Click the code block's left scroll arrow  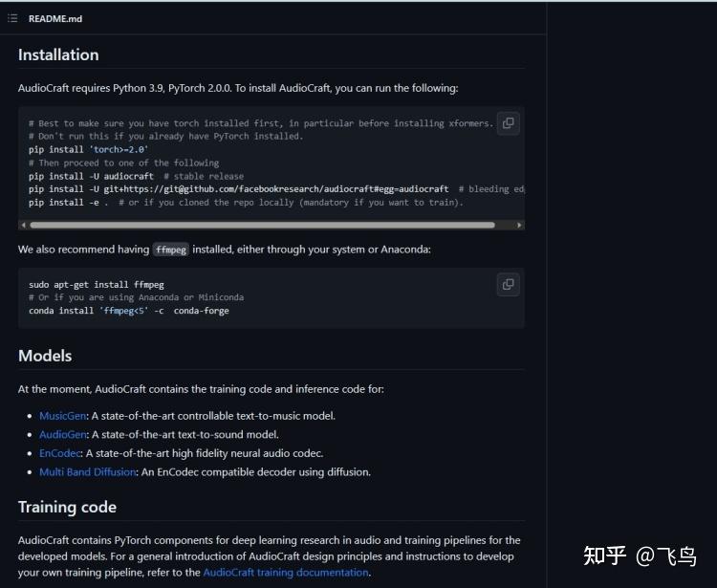click(x=23, y=226)
